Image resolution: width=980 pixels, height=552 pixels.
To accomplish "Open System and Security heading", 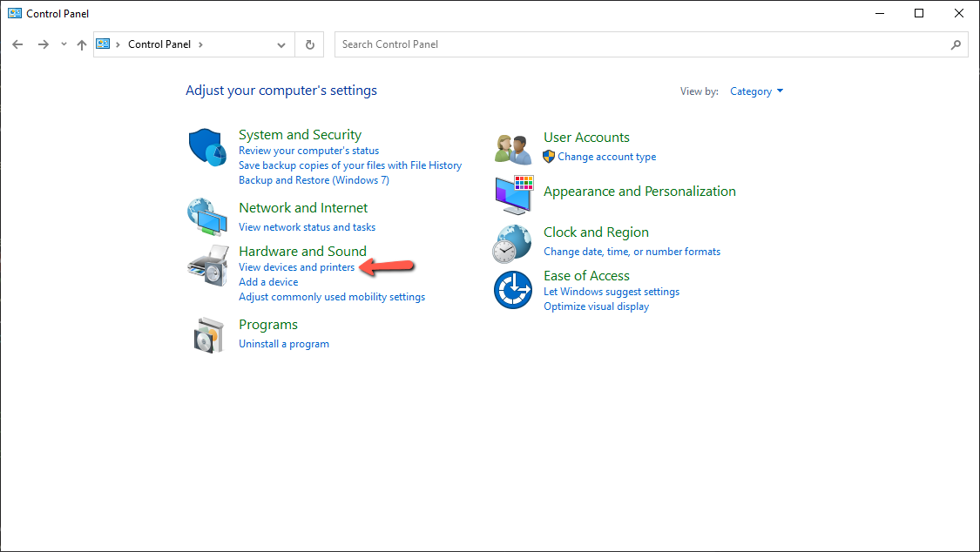I will pyautogui.click(x=300, y=135).
